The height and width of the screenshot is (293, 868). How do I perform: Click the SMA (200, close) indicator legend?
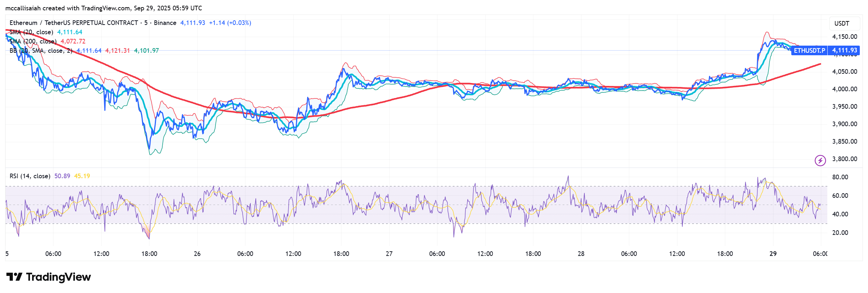33,41
